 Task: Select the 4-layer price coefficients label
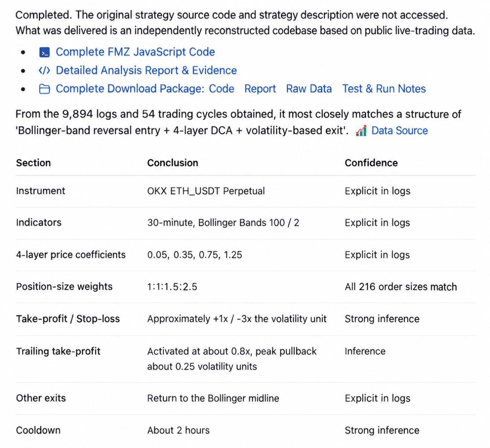(70, 255)
